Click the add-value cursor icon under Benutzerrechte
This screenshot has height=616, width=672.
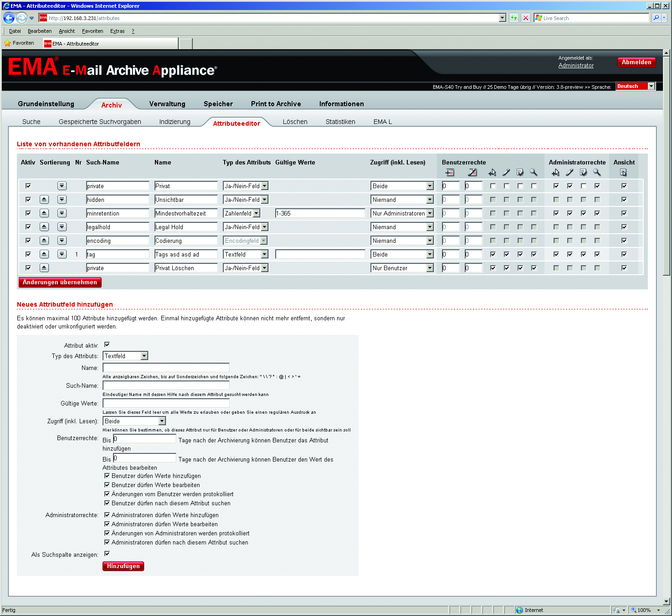pos(492,173)
